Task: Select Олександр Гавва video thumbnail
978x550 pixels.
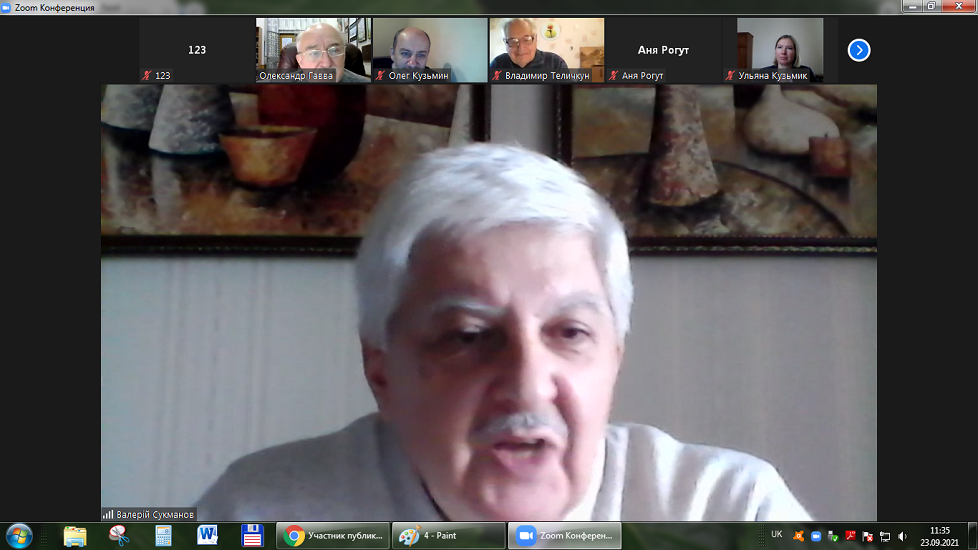Action: pos(314,50)
